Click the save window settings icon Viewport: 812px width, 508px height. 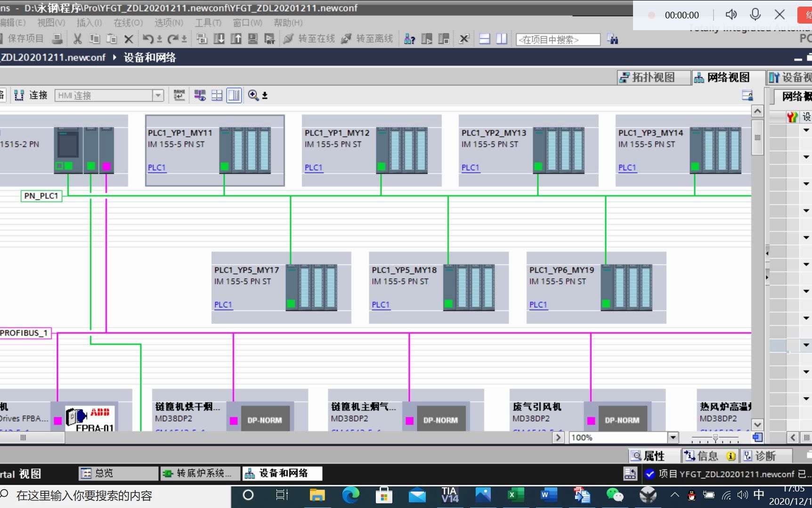pyautogui.click(x=747, y=95)
